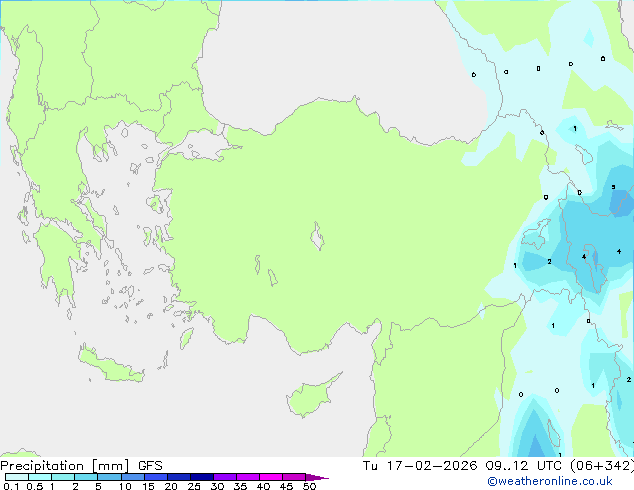
Task: Pick the 10–15 mm legend color swatch
Action: point(133,477)
